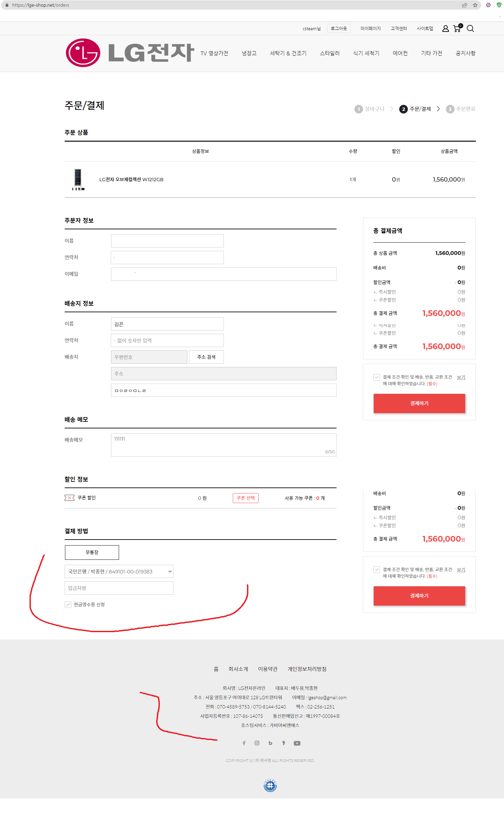This screenshot has height=813, width=504.
Task: Open 세탁기 & 건조기 menu
Action: (x=288, y=53)
